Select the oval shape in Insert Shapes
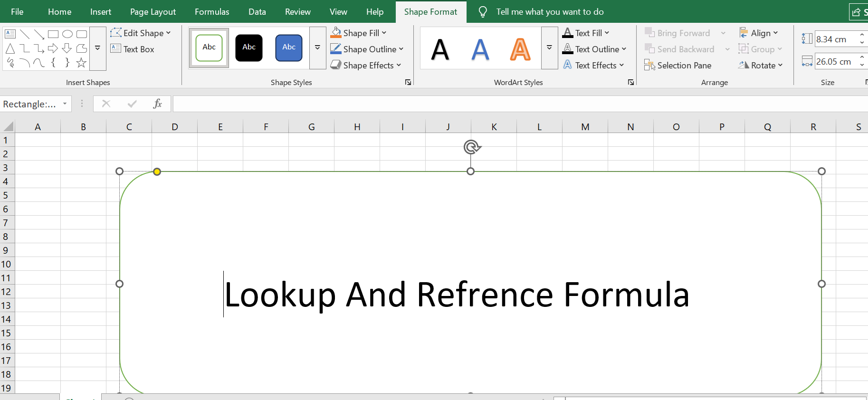 tap(67, 34)
